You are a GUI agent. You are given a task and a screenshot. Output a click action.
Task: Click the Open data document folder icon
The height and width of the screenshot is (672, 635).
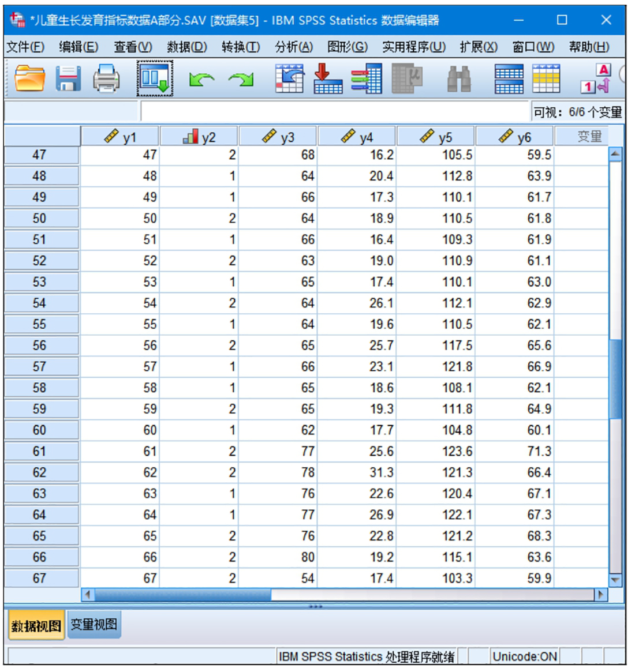pyautogui.click(x=29, y=78)
